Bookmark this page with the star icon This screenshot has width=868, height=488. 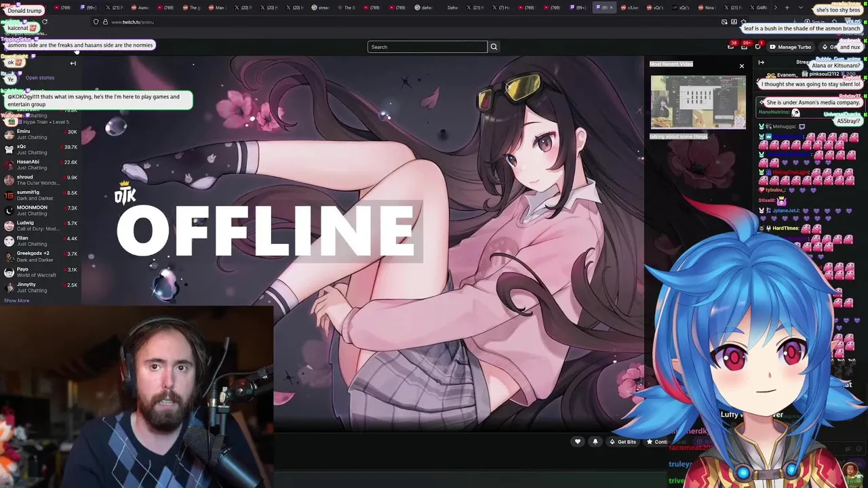coord(744,22)
